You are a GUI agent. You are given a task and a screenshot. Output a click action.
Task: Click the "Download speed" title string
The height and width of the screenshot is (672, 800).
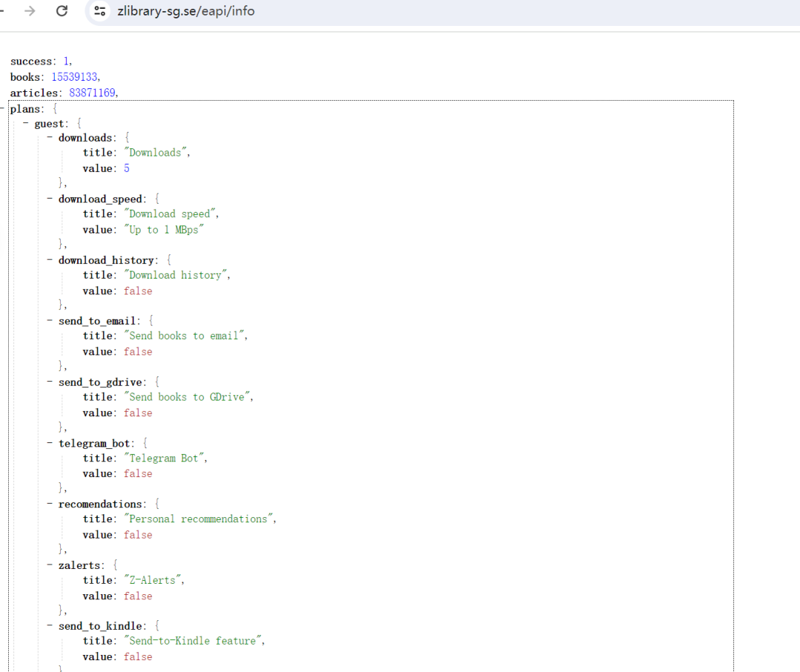point(170,214)
